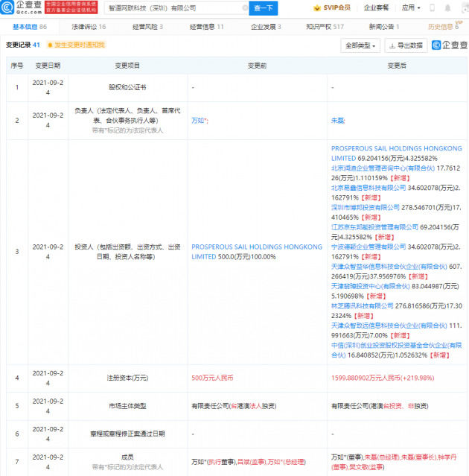
Task: Open 天津众智益华信息科技合伙企业 link
Action: pos(389,267)
